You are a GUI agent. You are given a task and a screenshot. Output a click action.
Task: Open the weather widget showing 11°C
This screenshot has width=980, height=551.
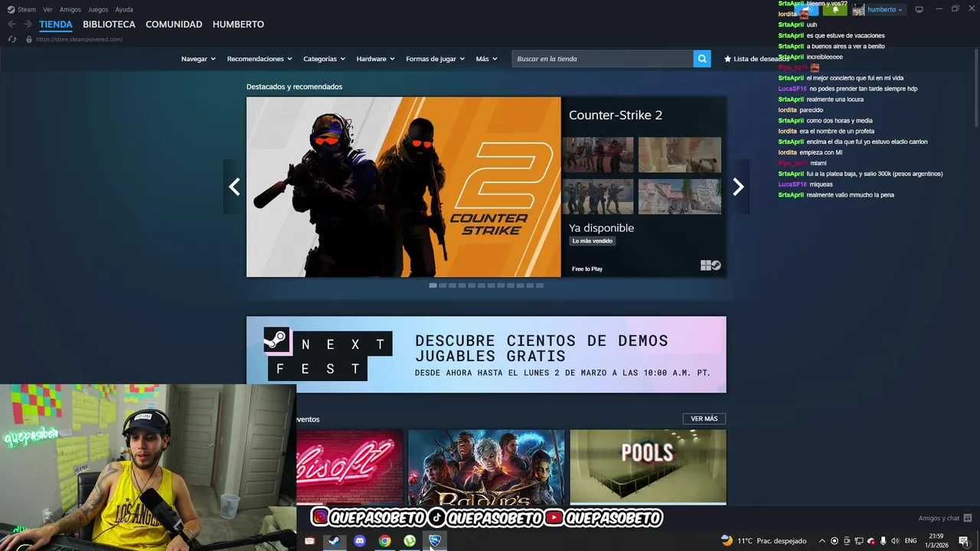point(763,541)
